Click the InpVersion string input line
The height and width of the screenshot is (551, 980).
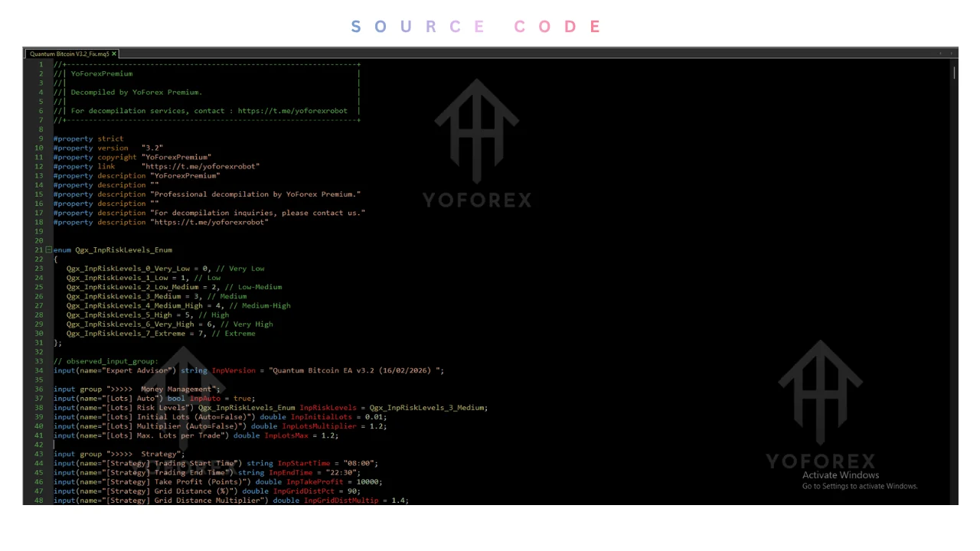click(249, 370)
